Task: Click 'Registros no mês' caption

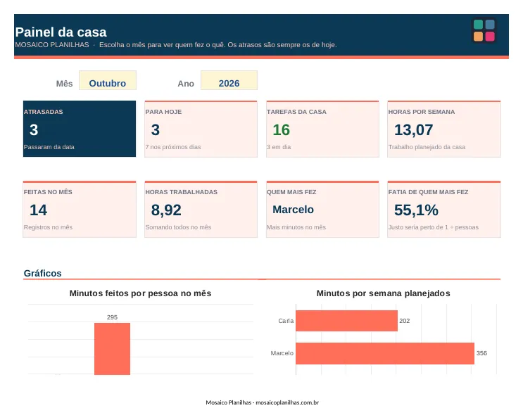Action: tap(48, 227)
